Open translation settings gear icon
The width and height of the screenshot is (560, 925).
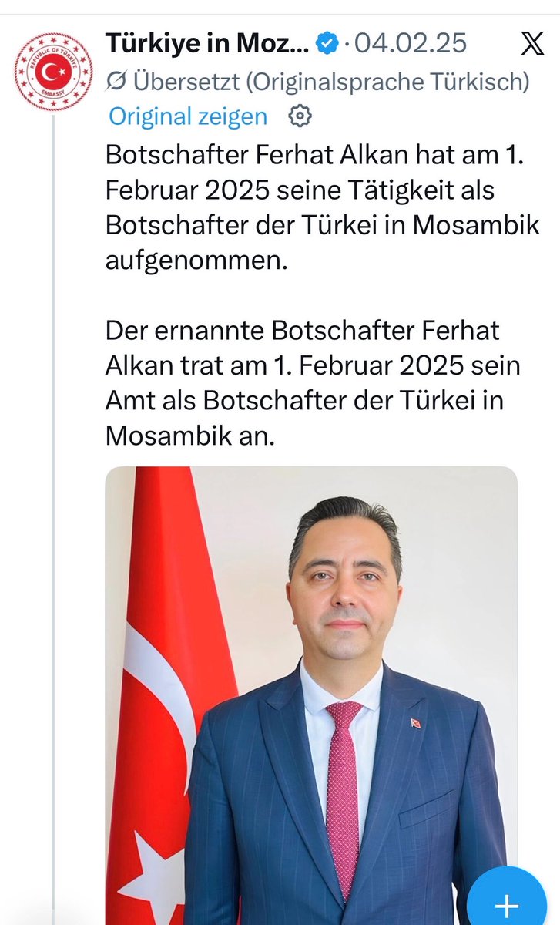300,116
